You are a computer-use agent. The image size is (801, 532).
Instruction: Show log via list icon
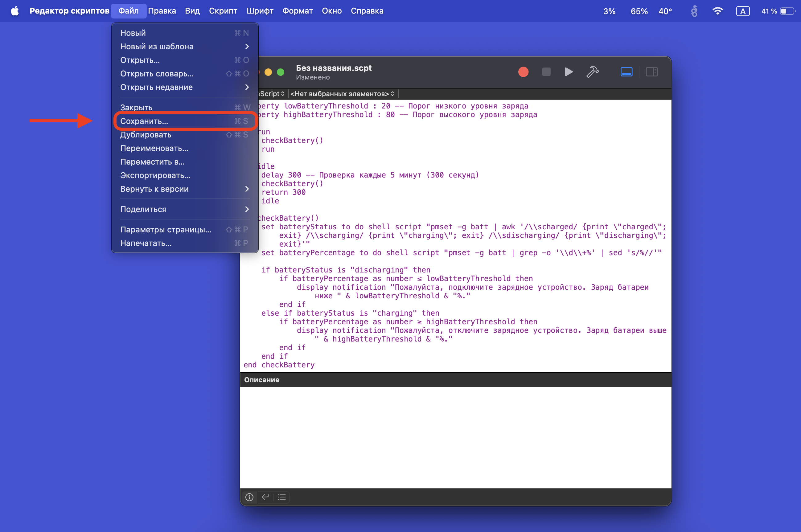281,497
